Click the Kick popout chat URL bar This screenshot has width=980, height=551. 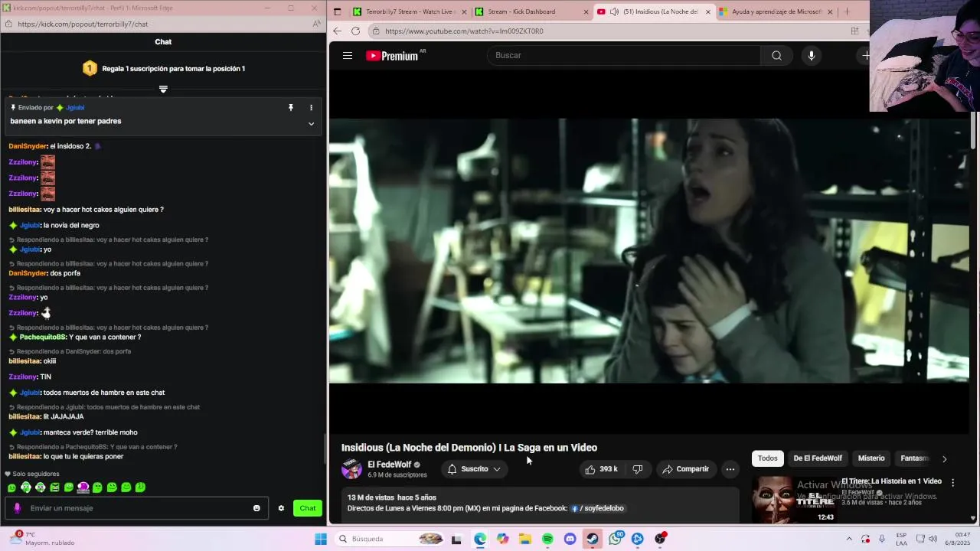click(x=83, y=24)
